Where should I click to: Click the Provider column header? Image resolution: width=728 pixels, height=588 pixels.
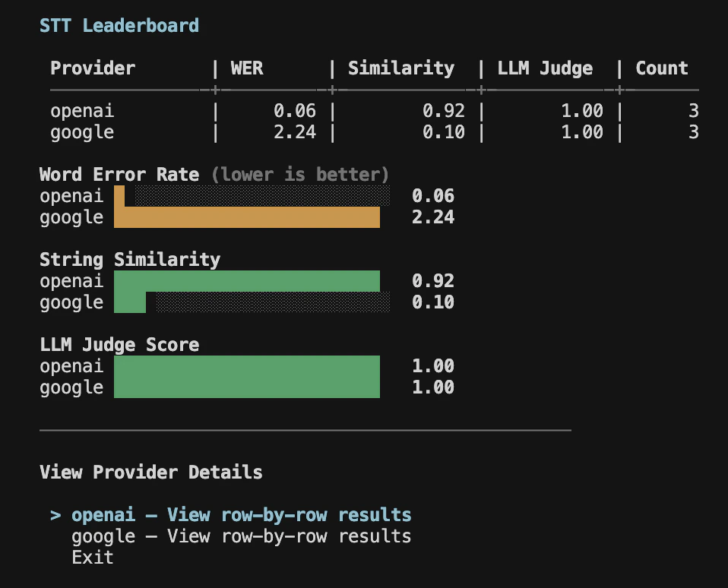(93, 68)
